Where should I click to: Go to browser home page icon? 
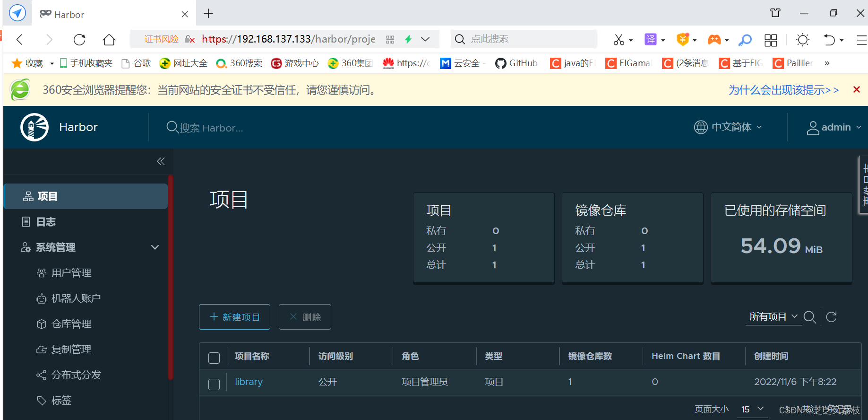pos(109,39)
